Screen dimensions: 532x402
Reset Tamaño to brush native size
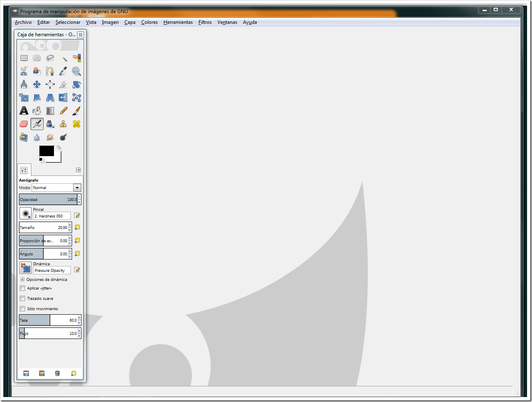pyautogui.click(x=77, y=227)
